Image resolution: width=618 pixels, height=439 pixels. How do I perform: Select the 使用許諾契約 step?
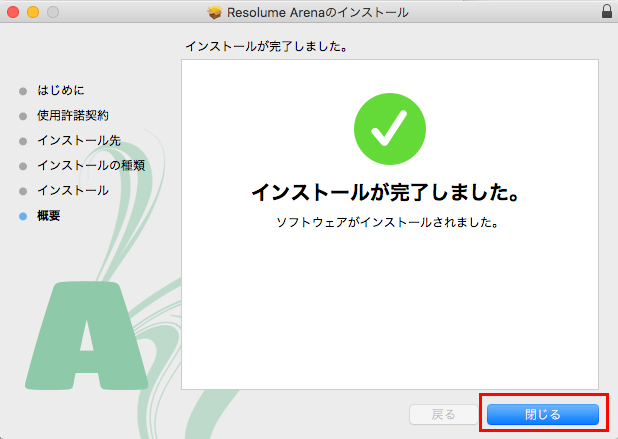click(x=73, y=115)
